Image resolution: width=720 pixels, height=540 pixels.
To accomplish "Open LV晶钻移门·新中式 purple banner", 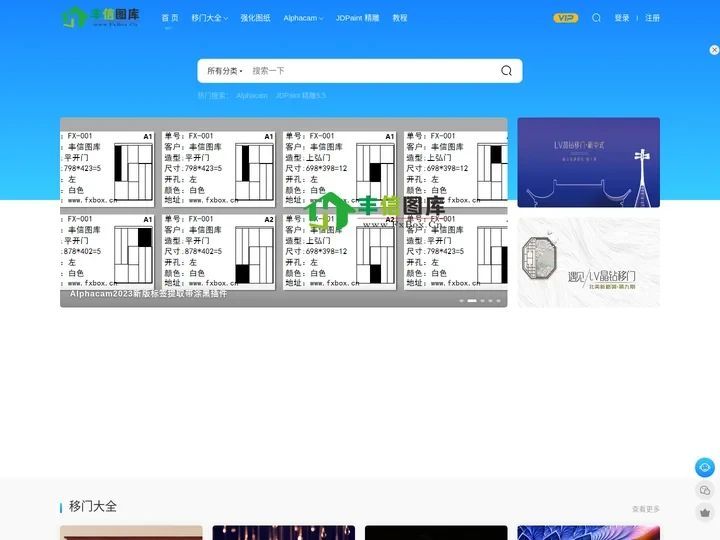I will [588, 163].
